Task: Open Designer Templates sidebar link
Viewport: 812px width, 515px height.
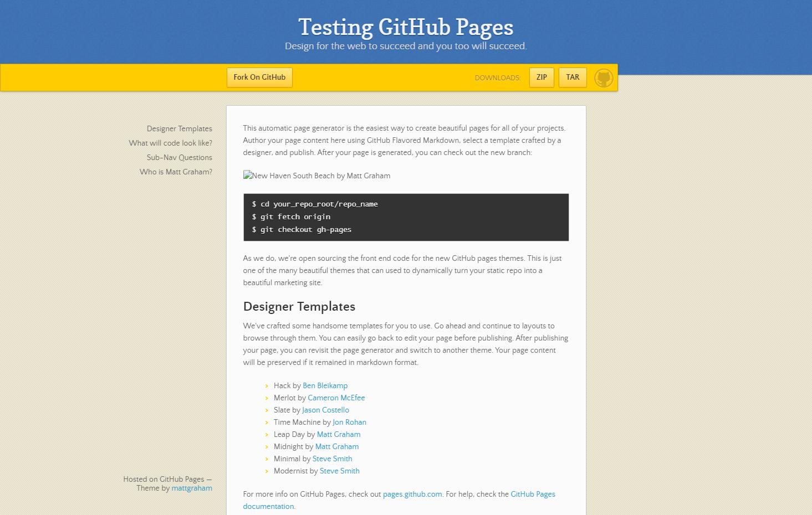Action: coord(179,128)
